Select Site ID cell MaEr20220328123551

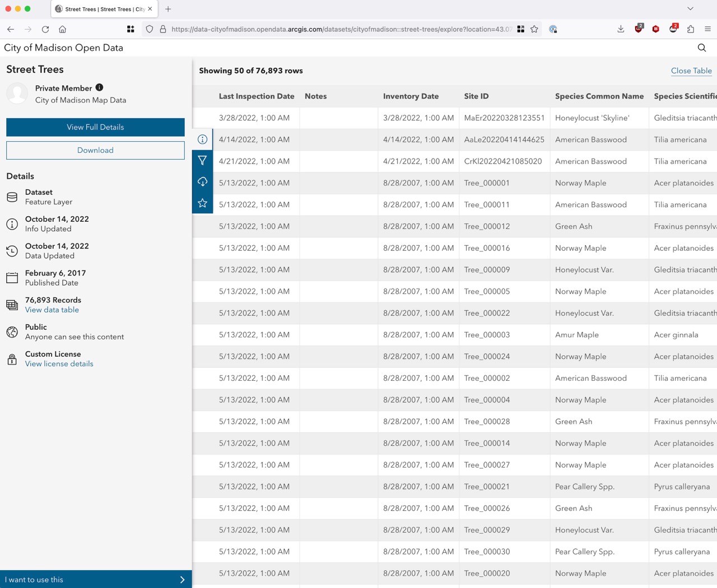[x=505, y=118]
